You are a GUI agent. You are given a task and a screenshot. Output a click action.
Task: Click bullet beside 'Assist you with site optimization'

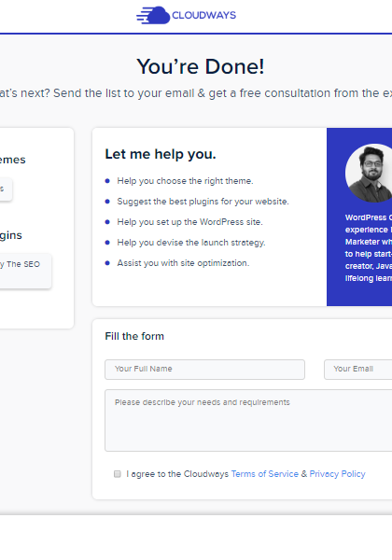pyautogui.click(x=107, y=263)
